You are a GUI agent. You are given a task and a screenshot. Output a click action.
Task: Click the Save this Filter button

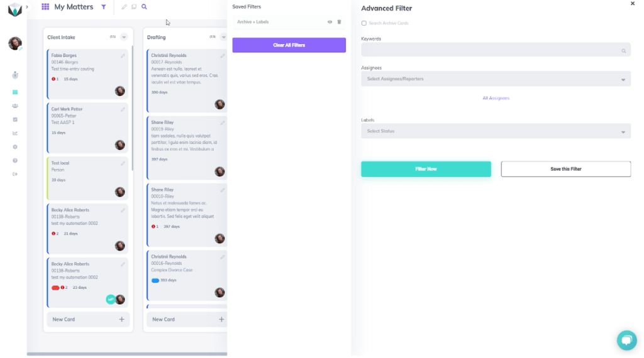[x=566, y=169]
